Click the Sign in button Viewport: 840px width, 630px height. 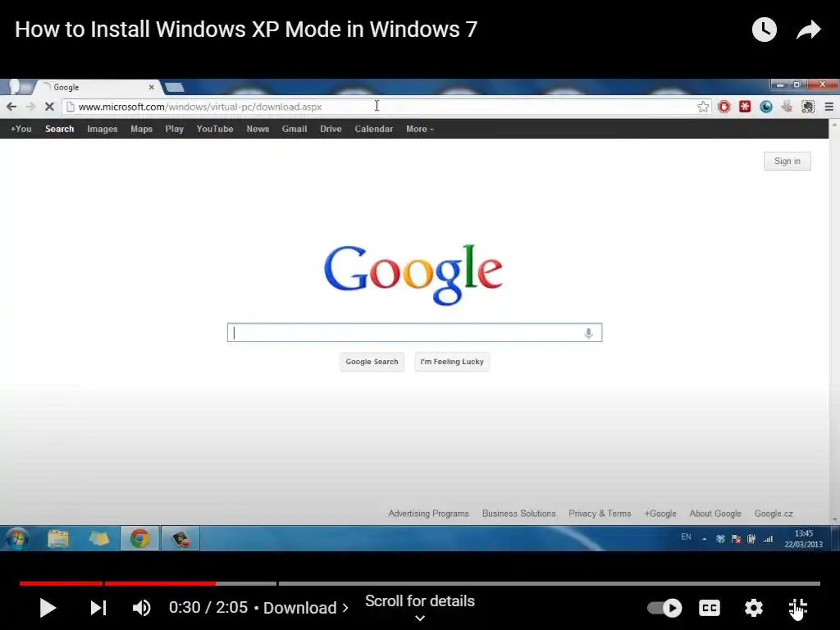coord(787,162)
